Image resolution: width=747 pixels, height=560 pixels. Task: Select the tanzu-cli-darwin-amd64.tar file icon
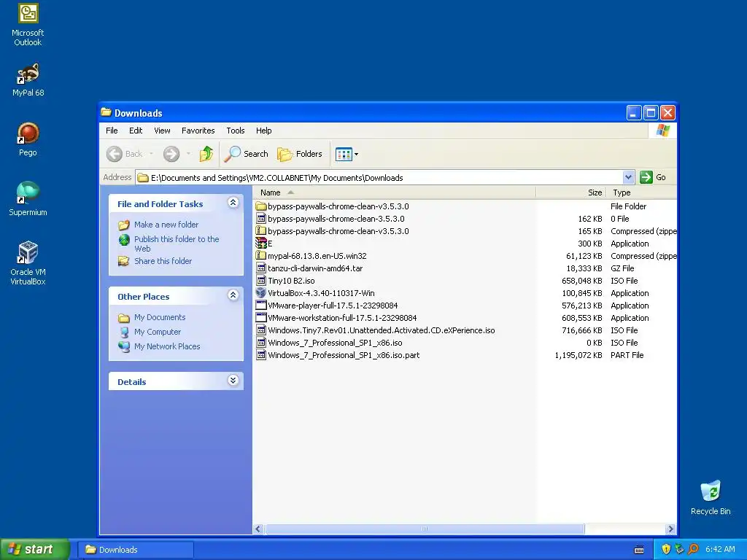260,268
